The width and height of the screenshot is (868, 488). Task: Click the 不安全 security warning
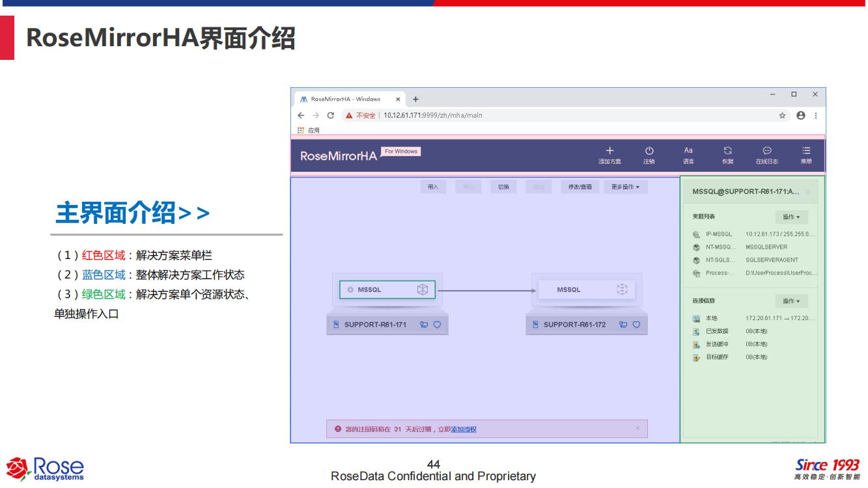(x=361, y=115)
